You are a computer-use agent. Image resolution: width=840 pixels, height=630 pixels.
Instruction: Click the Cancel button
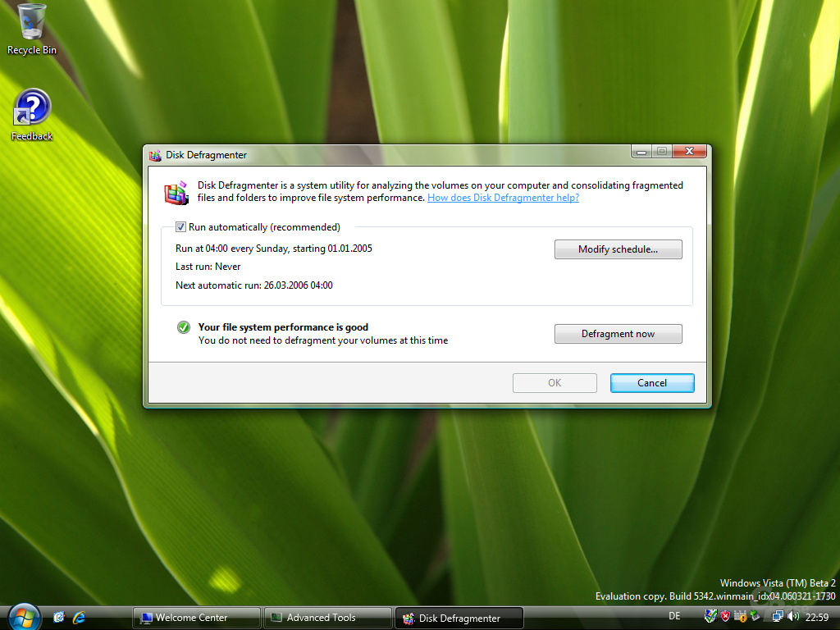point(652,383)
